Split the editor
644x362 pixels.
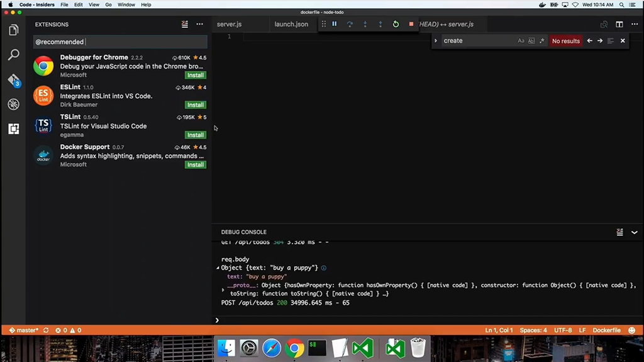point(619,25)
